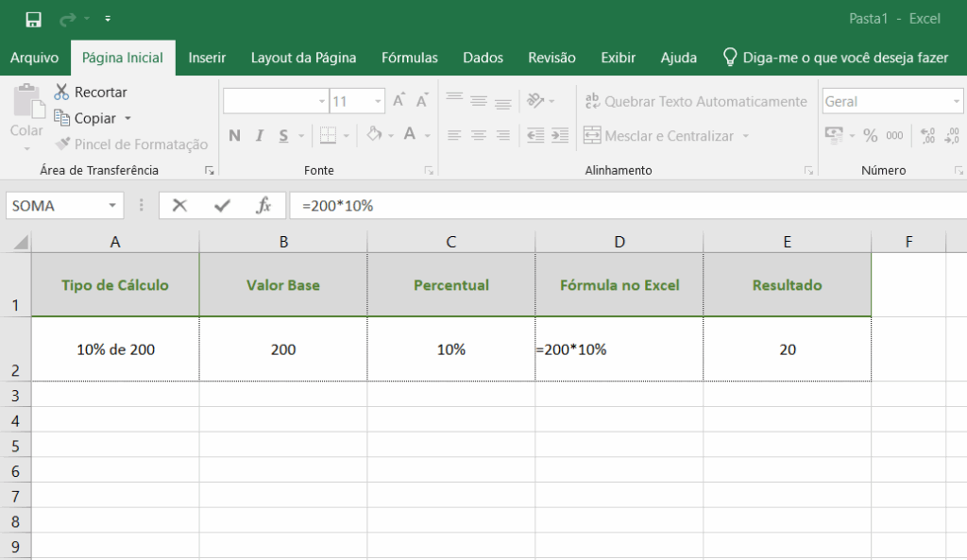The width and height of the screenshot is (967, 560).
Task: Click the fx insert function icon
Action: pyautogui.click(x=266, y=205)
